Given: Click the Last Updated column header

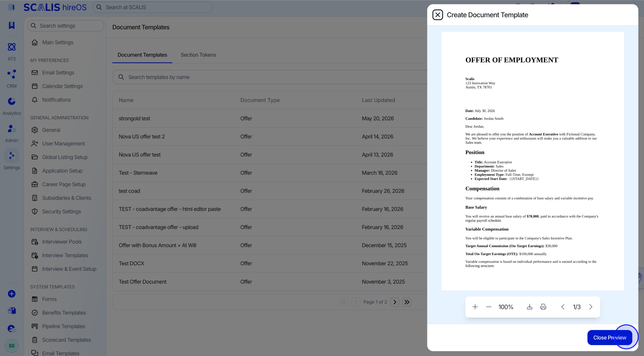Looking at the screenshot, I should point(378,100).
